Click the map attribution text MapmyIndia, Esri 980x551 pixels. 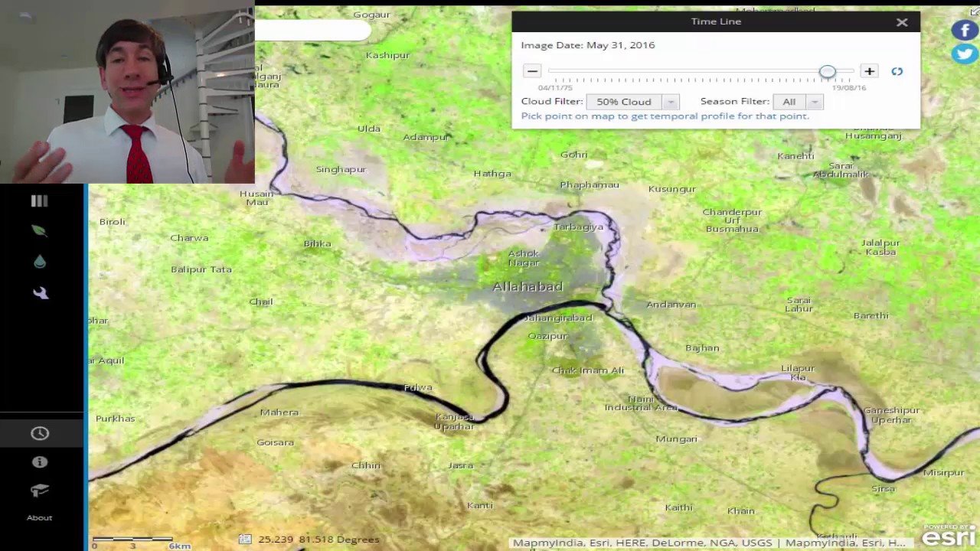tap(708, 543)
